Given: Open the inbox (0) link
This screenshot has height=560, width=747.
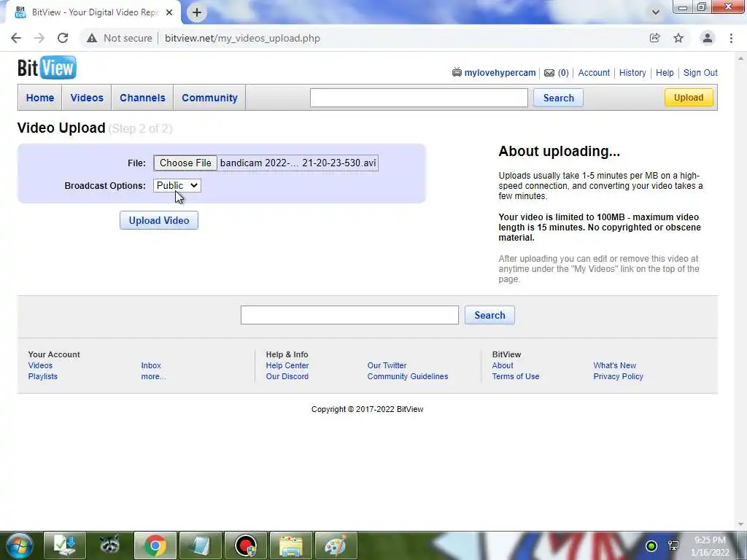Looking at the screenshot, I should point(563,73).
